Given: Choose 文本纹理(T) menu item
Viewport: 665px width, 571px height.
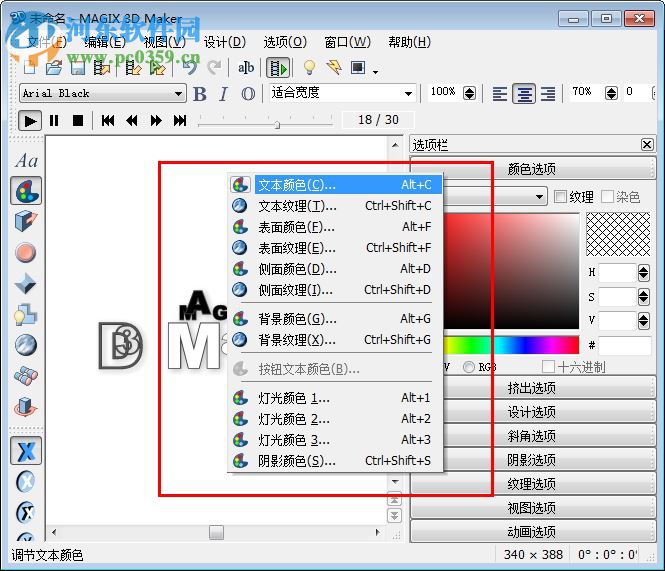Looking at the screenshot, I should point(335,206).
